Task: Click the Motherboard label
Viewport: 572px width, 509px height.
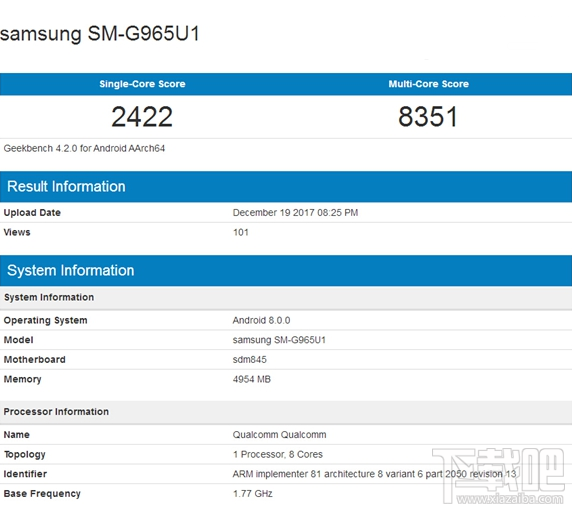Action: pos(35,360)
